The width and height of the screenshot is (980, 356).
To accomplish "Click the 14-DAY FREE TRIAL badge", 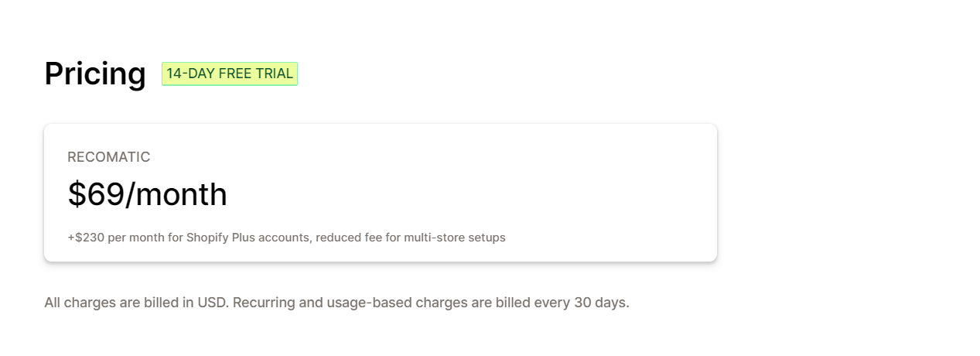I will pyautogui.click(x=230, y=74).
